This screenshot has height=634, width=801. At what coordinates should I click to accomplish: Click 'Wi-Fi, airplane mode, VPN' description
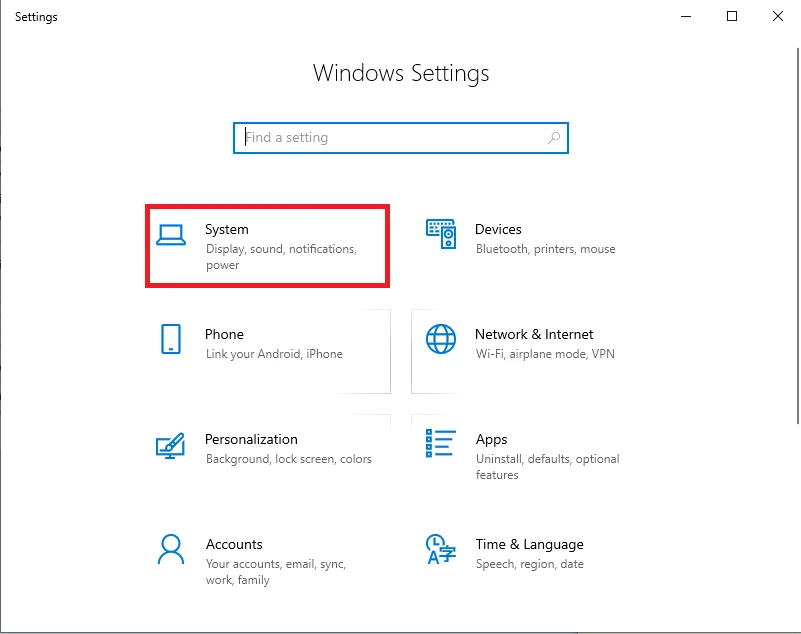coord(545,354)
